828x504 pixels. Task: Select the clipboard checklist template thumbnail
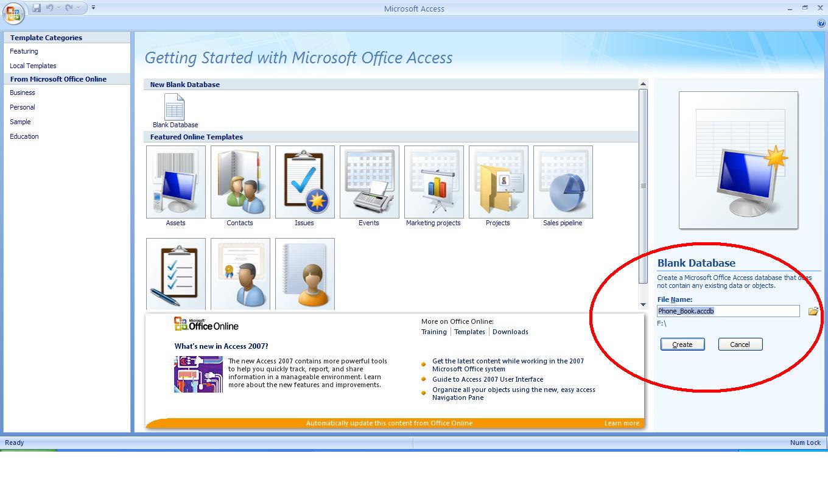(x=176, y=274)
